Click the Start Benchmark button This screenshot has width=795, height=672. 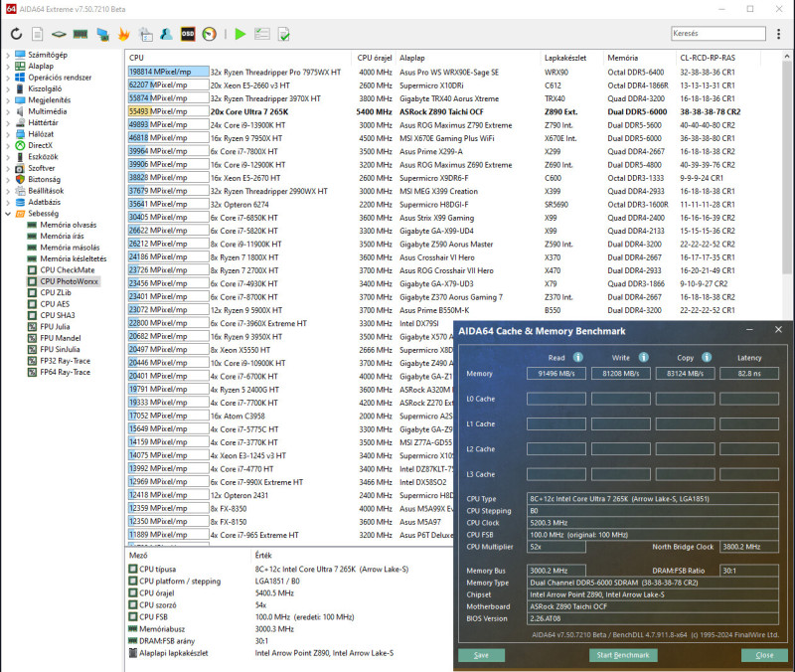[622, 655]
